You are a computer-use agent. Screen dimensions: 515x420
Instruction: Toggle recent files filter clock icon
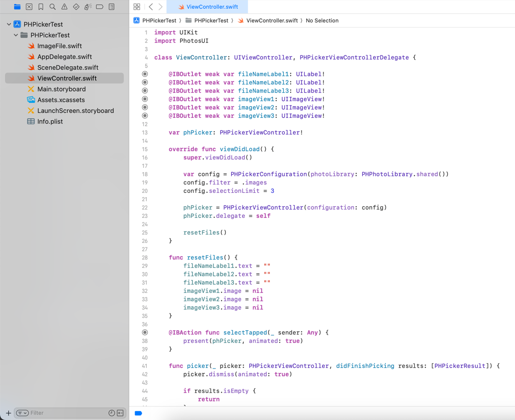coord(111,413)
